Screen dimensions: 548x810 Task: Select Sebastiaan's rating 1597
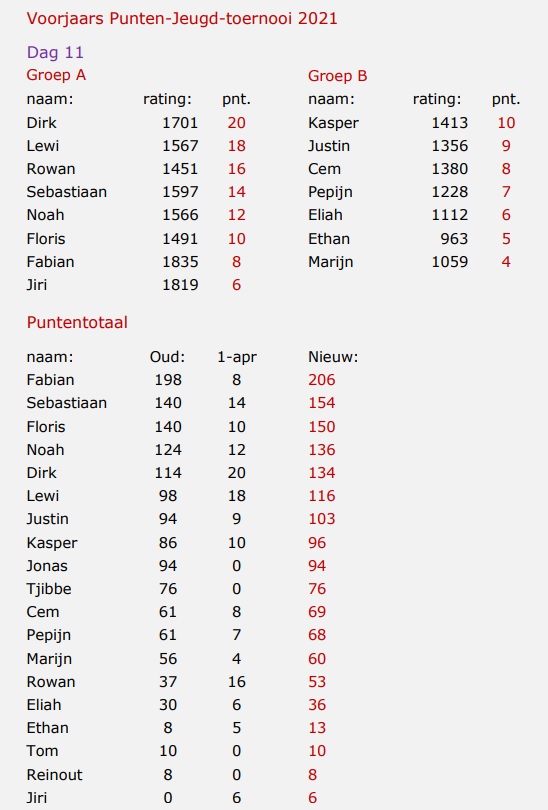pyautogui.click(x=180, y=192)
